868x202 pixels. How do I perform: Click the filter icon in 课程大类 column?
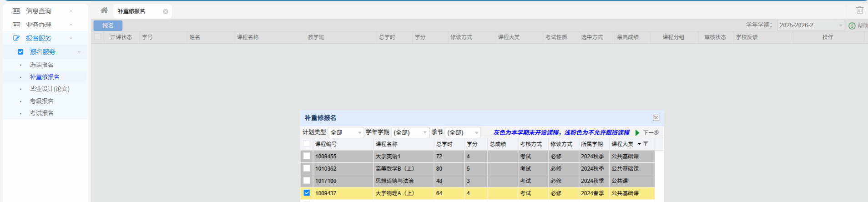tap(646, 144)
